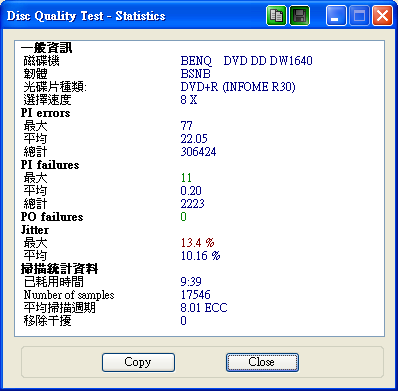Click the 8.01 ECC scan interval value
The image size is (398, 391).
(x=204, y=308)
